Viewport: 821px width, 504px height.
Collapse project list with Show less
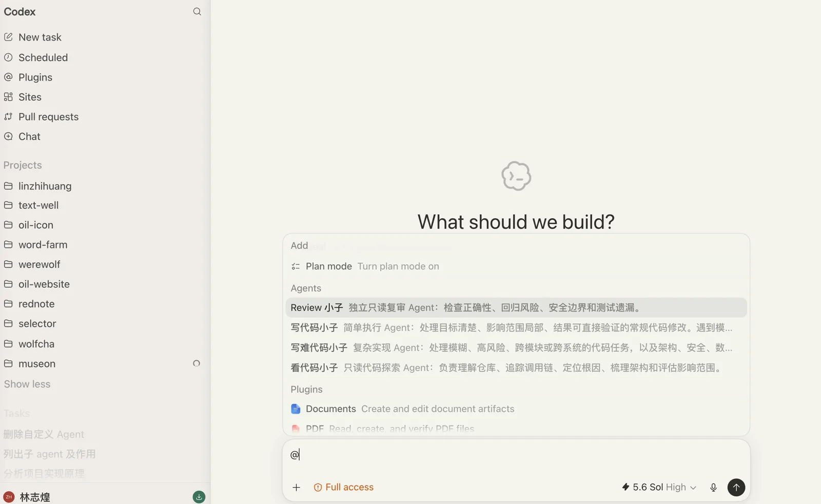coord(27,384)
